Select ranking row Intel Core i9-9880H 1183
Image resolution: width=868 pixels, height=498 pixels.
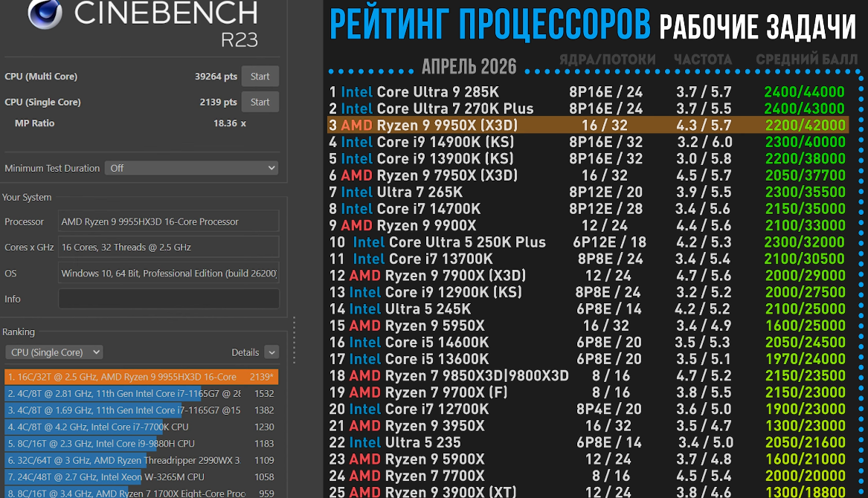point(141,443)
